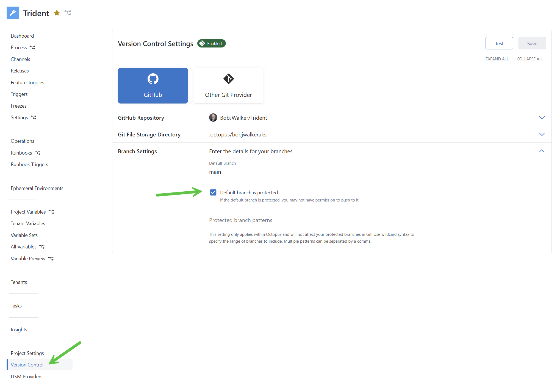Click the branch icon next to Variable Preview
Viewport: 560px width, 392px height.
[x=51, y=258]
